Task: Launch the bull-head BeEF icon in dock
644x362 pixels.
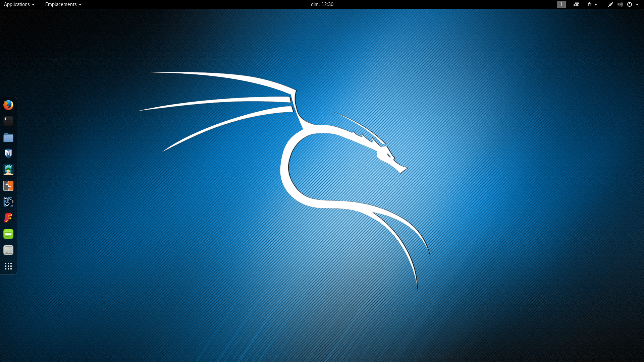Action: 8,202
